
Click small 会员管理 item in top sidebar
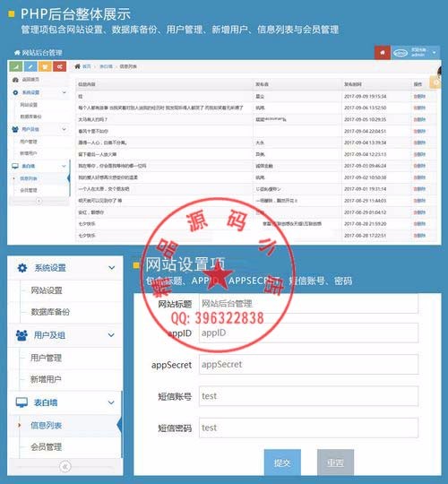(x=29, y=190)
